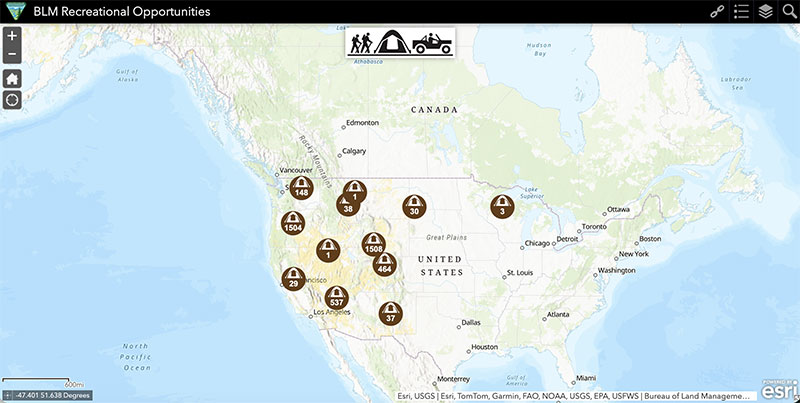The width and height of the screenshot is (800, 403).
Task: Click the Ottawa city label
Action: click(x=618, y=209)
